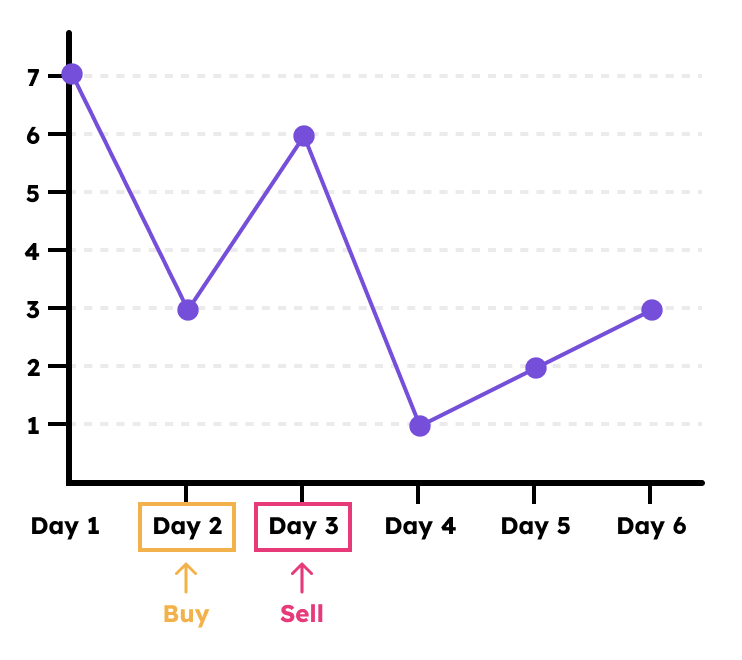742x660 pixels.
Task: Click the Day 1 x-axis label
Action: [65, 526]
